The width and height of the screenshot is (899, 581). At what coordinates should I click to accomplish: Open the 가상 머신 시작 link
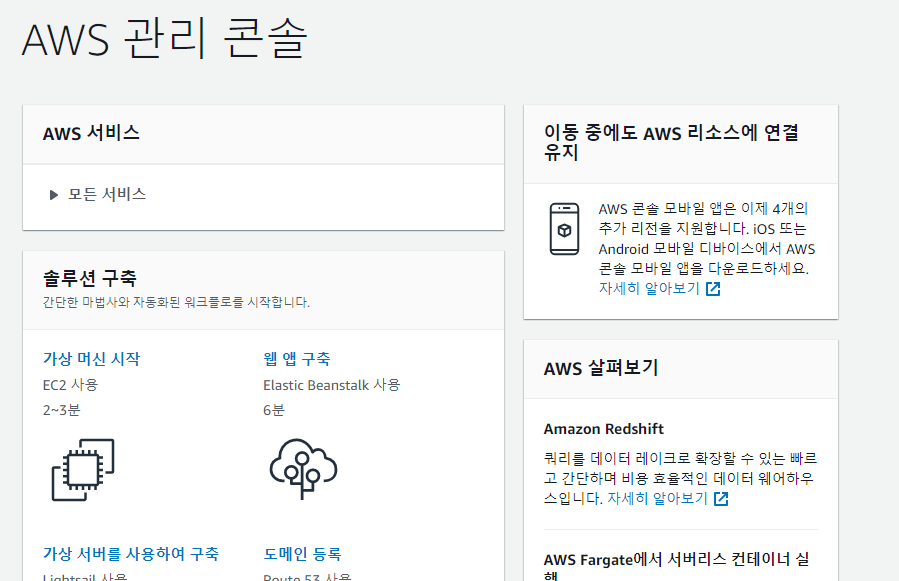tap(91, 359)
